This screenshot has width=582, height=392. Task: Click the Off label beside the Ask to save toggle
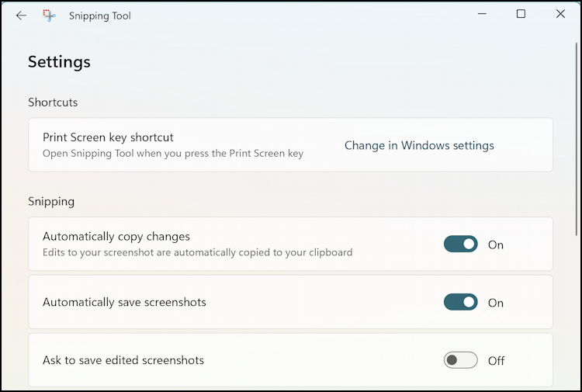coord(496,361)
